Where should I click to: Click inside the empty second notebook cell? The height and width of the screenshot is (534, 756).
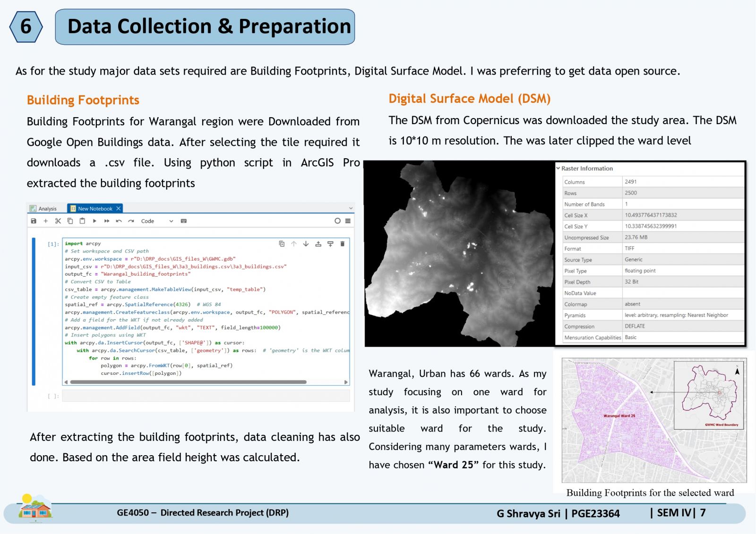tap(206, 396)
